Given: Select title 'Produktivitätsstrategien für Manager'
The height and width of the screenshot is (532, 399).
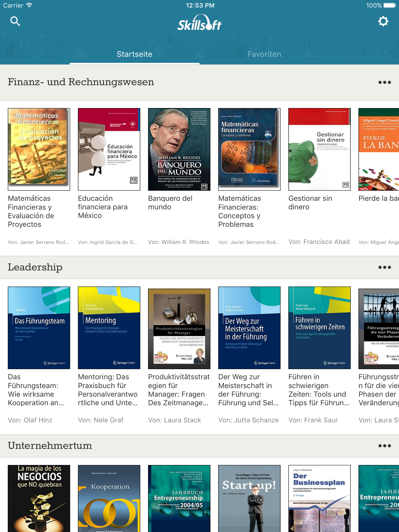Looking at the screenshot, I should [179, 390].
